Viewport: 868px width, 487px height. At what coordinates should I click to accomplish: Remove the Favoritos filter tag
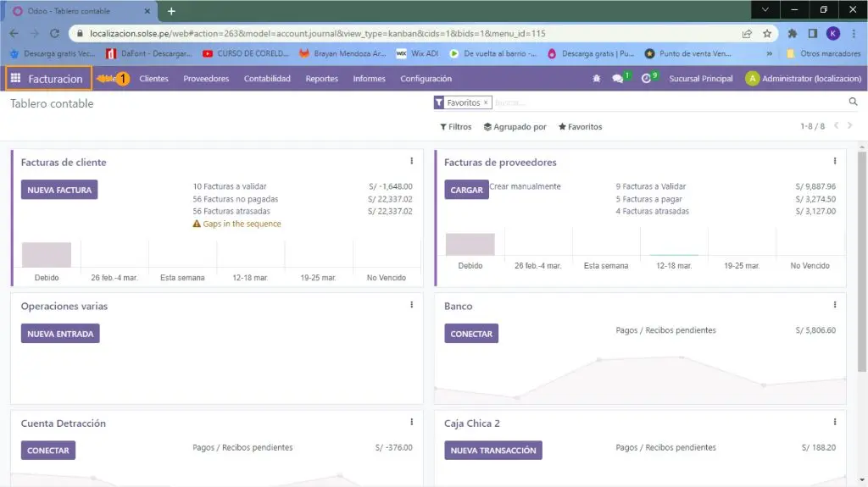pyautogui.click(x=487, y=102)
